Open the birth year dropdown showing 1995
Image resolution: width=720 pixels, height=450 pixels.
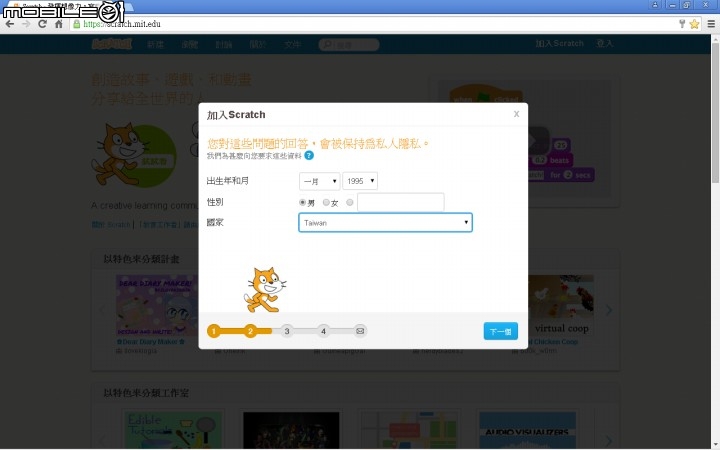[360, 181]
